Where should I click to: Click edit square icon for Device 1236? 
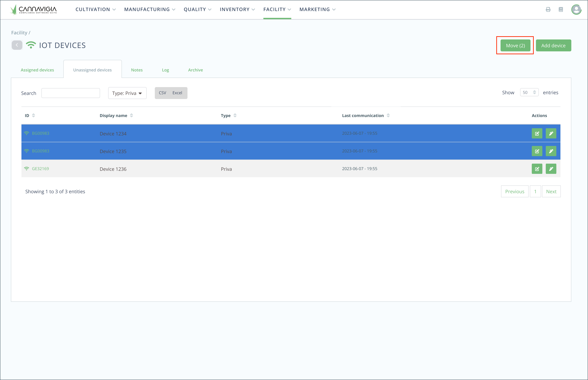click(x=537, y=169)
